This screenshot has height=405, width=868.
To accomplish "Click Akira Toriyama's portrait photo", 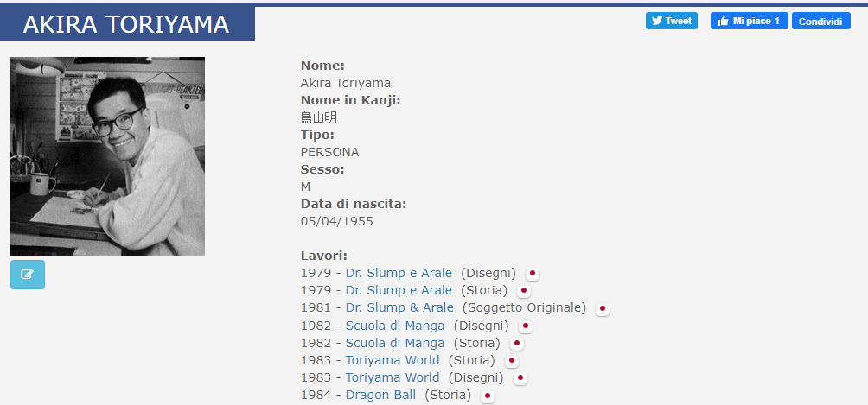I will (107, 156).
